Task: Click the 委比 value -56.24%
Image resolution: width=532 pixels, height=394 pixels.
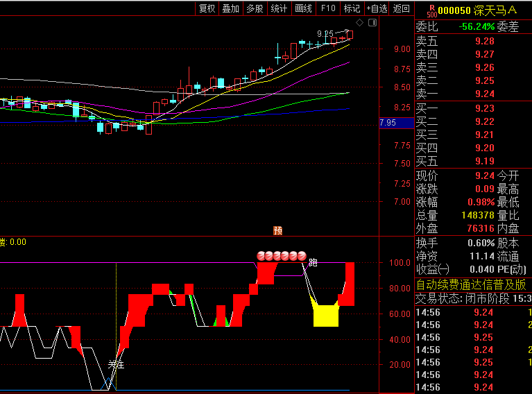Action: [477, 26]
